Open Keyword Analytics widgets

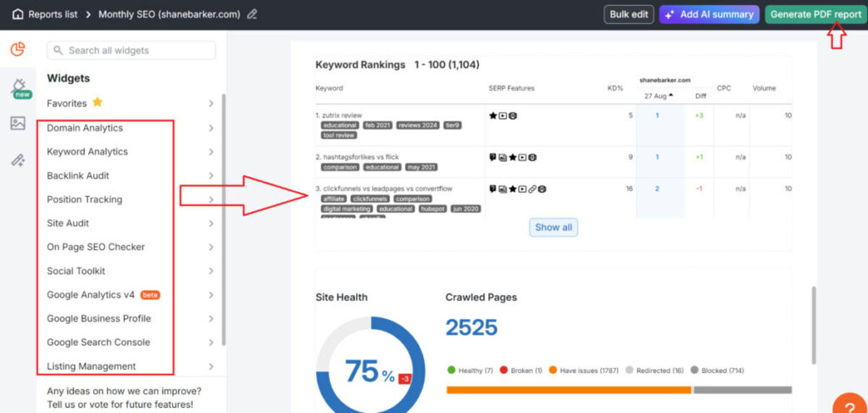(x=87, y=152)
